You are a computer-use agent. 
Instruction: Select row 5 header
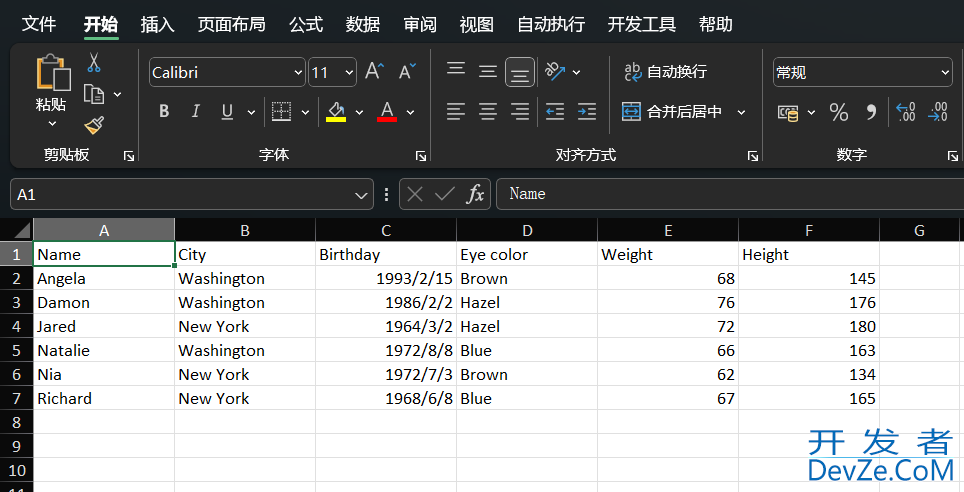click(x=17, y=351)
